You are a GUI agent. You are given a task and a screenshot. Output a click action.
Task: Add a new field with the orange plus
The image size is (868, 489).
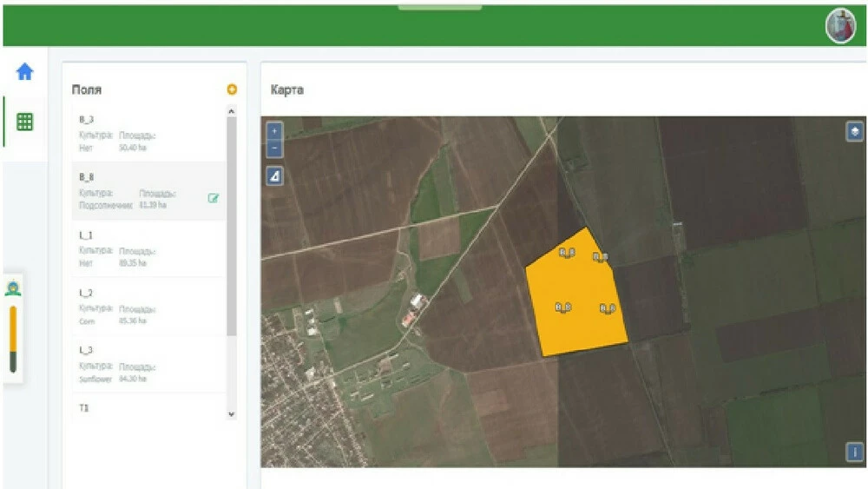click(232, 89)
